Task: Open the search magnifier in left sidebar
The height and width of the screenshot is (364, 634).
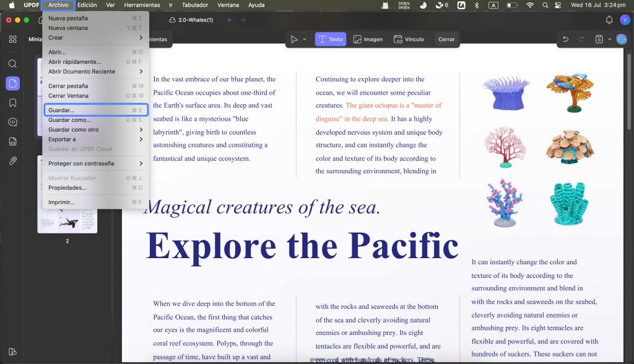Action: [x=13, y=64]
